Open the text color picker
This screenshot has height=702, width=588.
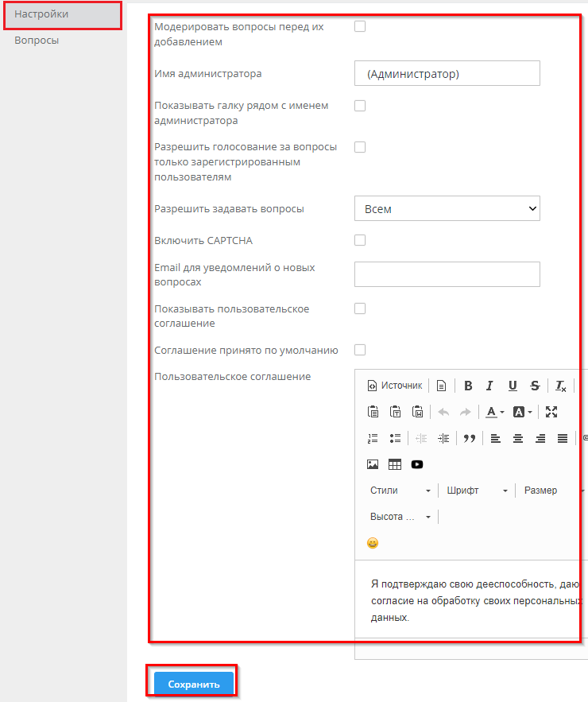tap(495, 412)
